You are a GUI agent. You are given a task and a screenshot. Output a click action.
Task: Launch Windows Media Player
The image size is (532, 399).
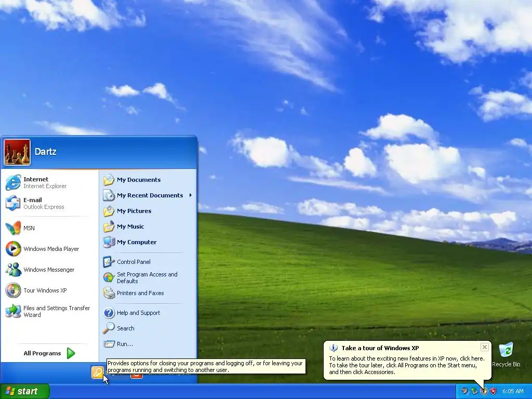pyautogui.click(x=49, y=249)
